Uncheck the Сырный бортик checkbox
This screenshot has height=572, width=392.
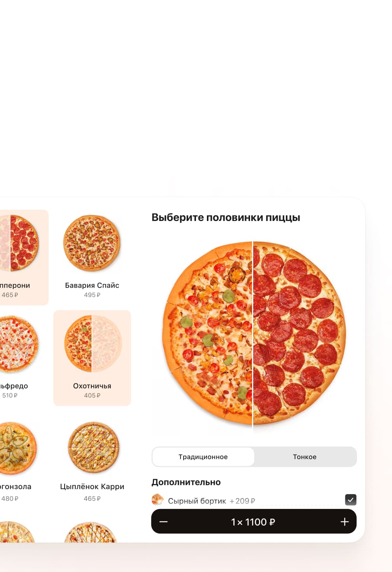click(351, 500)
